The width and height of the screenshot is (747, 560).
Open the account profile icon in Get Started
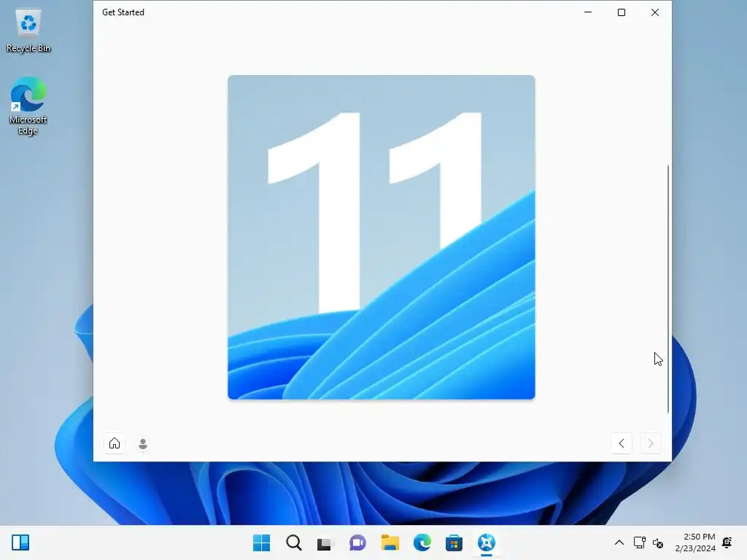(x=143, y=444)
